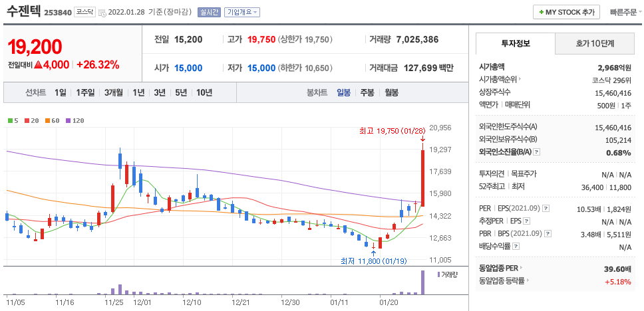Click the 외국인보유주식수(B) value 105,214

point(618,140)
